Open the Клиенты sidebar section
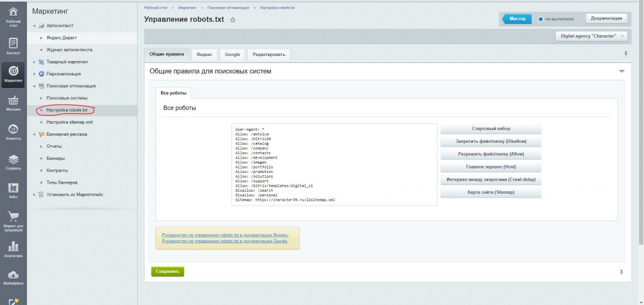Image resolution: width=644 pixels, height=305 pixels. coord(13,132)
